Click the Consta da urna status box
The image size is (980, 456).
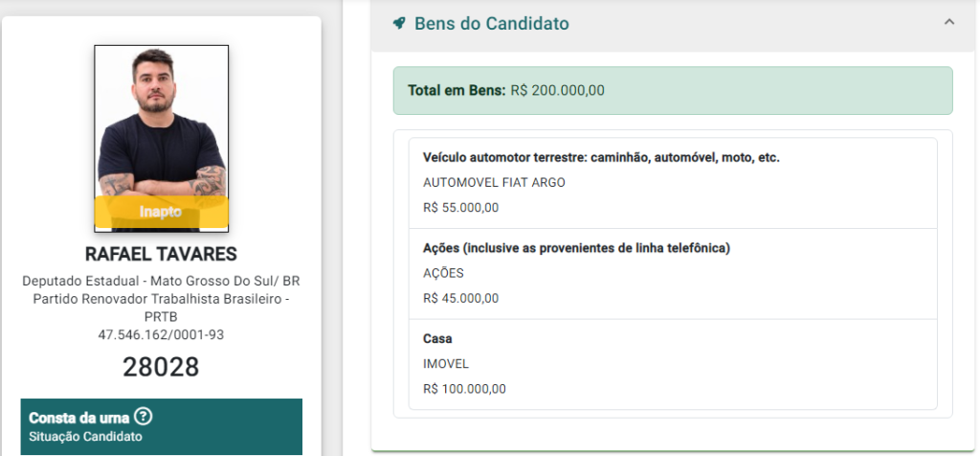click(x=161, y=426)
